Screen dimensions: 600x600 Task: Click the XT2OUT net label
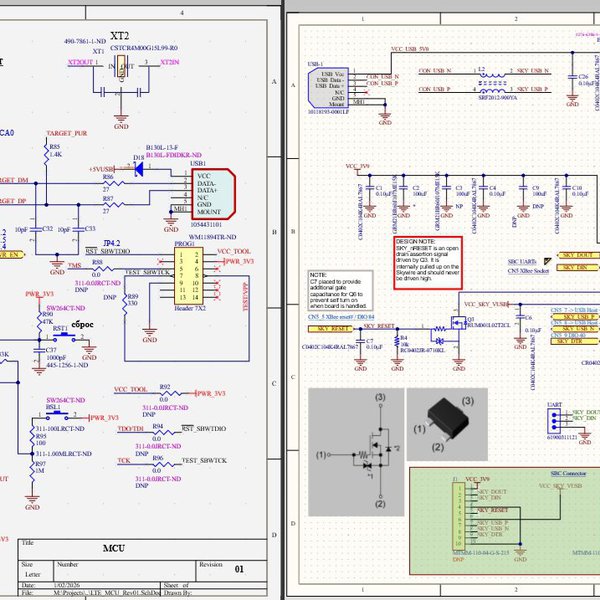click(80, 62)
